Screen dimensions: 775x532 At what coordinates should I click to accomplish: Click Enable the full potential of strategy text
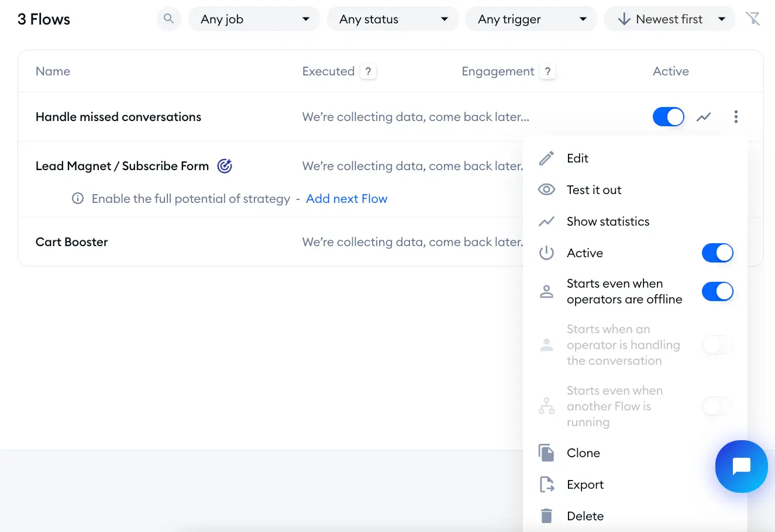pyautogui.click(x=191, y=199)
